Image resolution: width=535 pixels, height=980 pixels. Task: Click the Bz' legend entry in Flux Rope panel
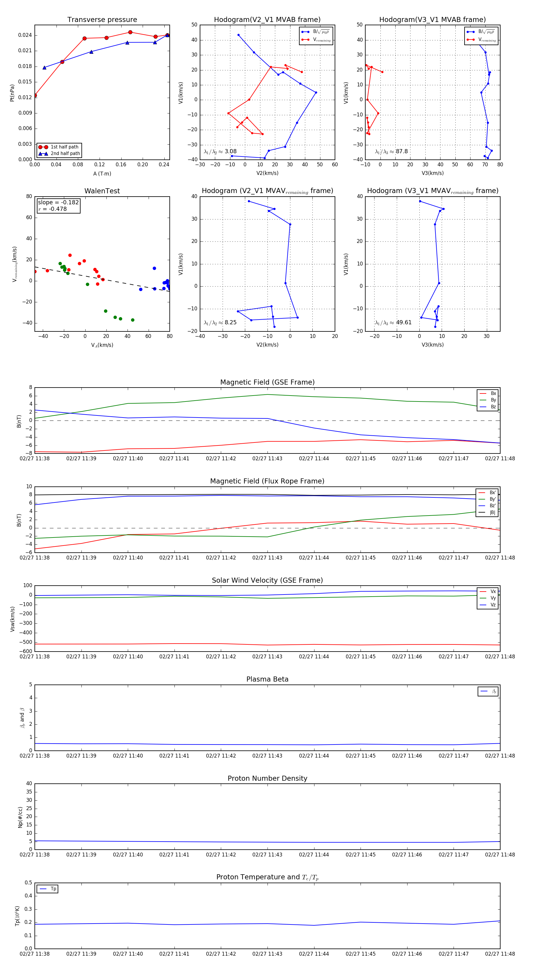487,506
